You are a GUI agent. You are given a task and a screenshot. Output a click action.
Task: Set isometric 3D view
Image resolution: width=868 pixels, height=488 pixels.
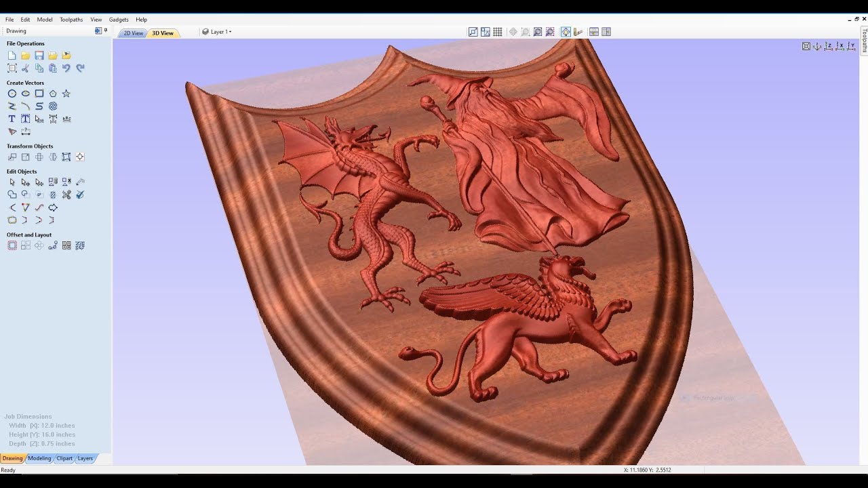818,46
